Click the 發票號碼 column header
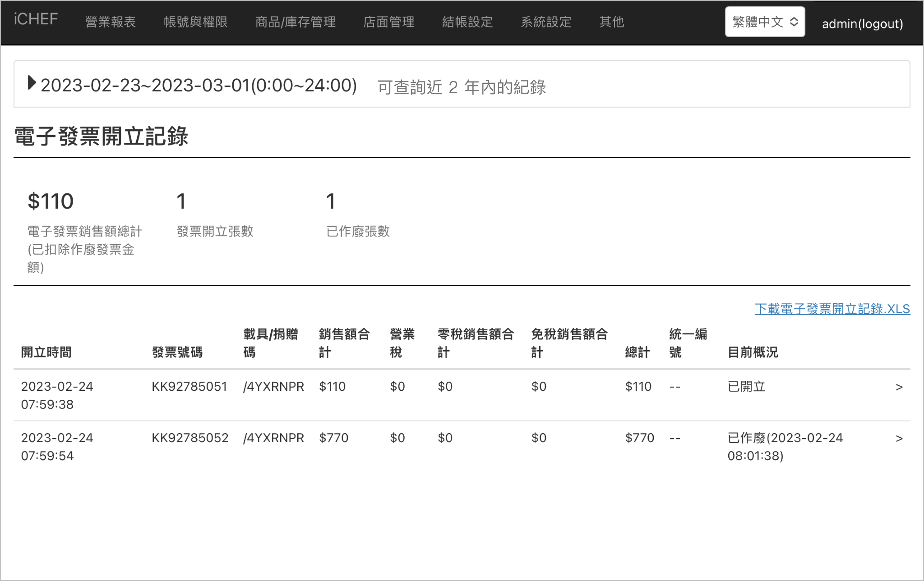Image resolution: width=924 pixels, height=581 pixels. [177, 352]
